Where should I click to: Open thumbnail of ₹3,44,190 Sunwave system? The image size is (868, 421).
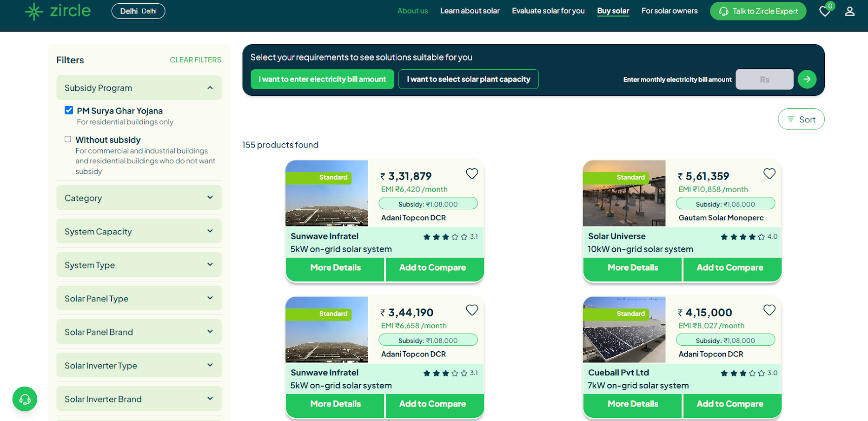pyautogui.click(x=327, y=329)
